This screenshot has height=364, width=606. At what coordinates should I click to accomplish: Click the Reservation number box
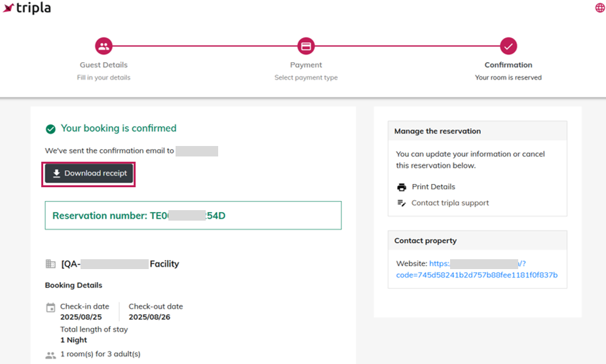[193, 215]
